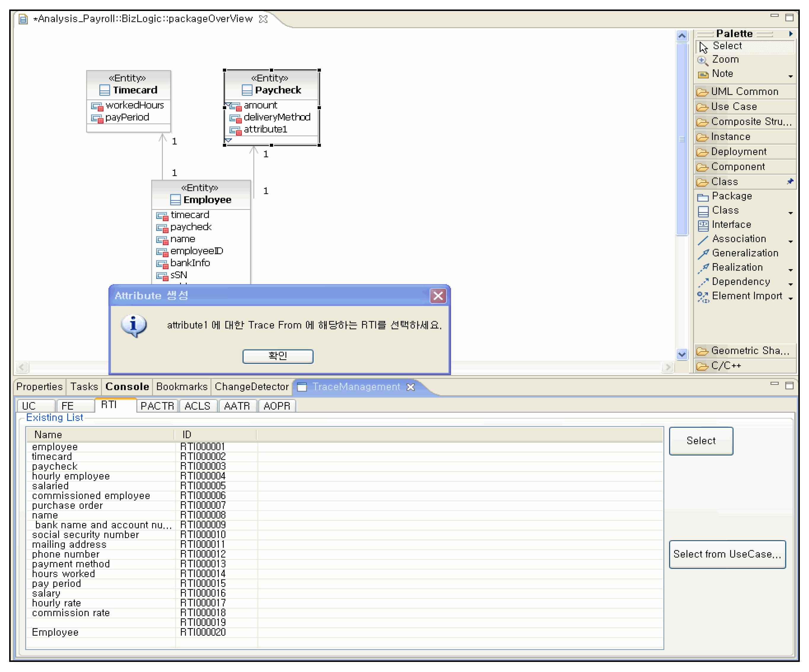Screen dimensions: 809x672
Task: Switch to the PACTR tab
Action: [x=157, y=406]
